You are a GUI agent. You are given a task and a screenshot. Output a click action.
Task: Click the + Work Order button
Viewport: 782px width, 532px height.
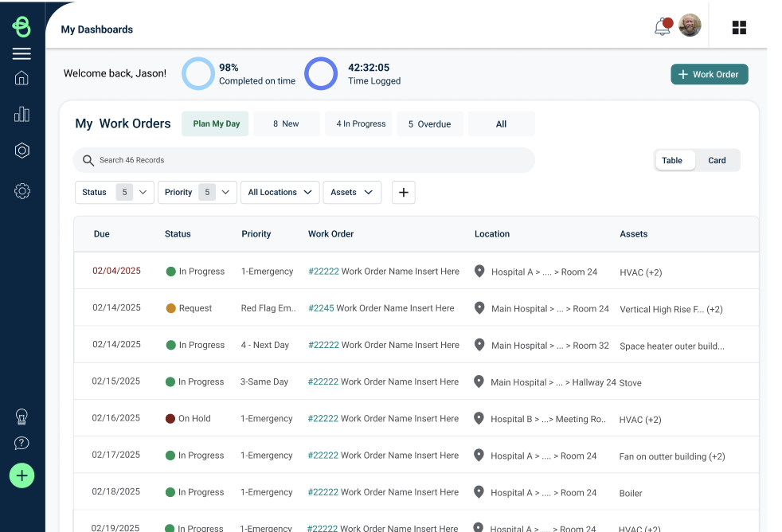click(x=710, y=74)
